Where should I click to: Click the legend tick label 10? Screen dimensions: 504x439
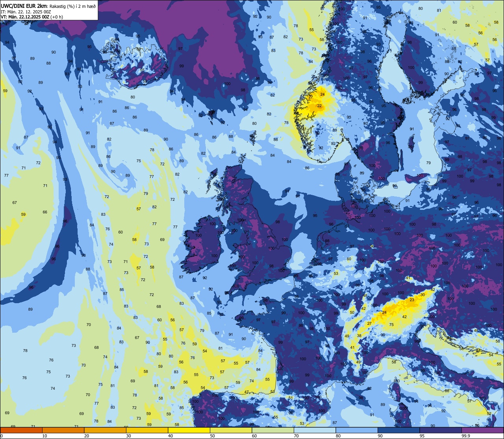44,436
